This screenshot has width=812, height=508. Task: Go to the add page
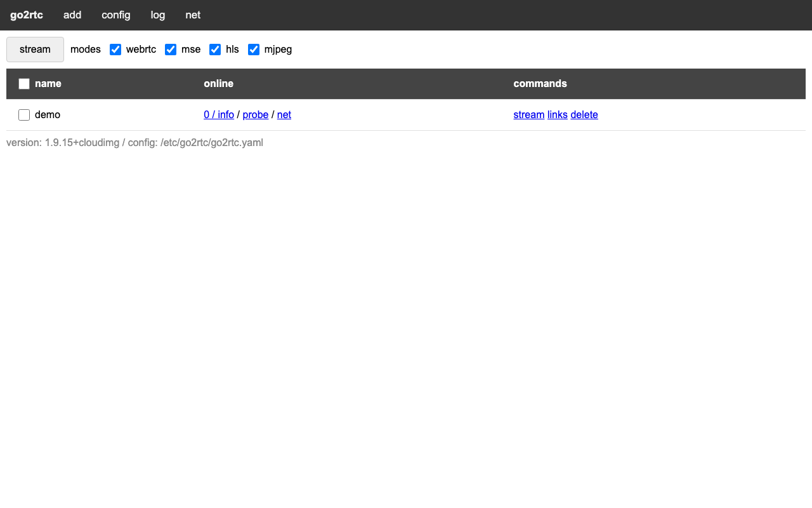72,15
